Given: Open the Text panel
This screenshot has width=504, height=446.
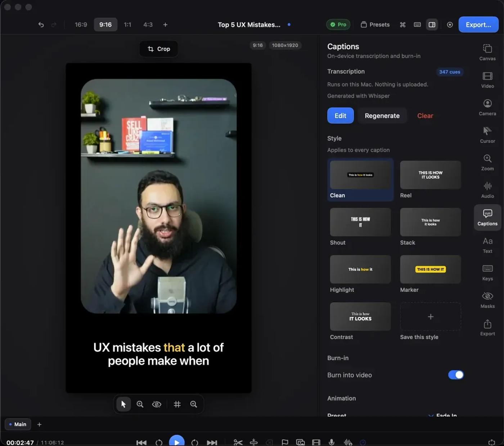Looking at the screenshot, I should pyautogui.click(x=487, y=245).
